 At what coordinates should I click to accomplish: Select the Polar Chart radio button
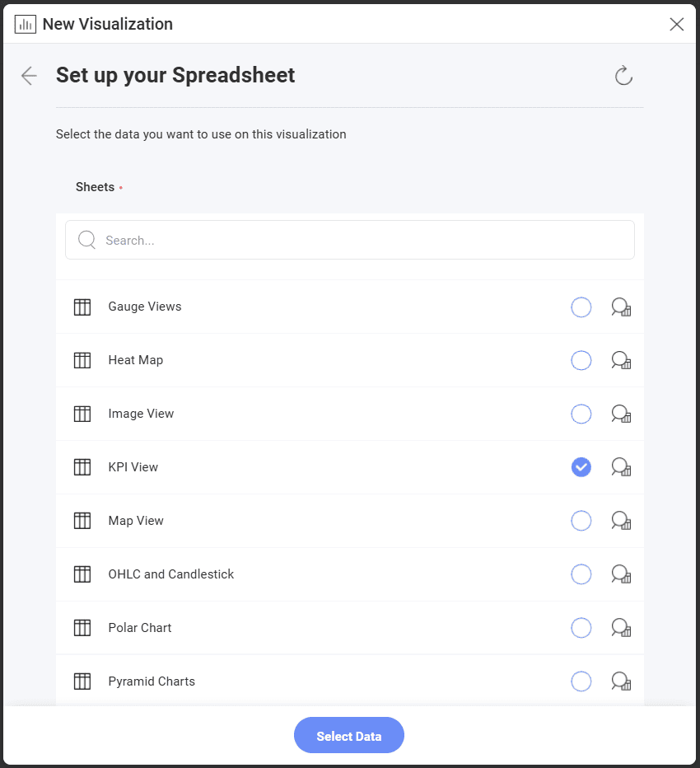581,628
